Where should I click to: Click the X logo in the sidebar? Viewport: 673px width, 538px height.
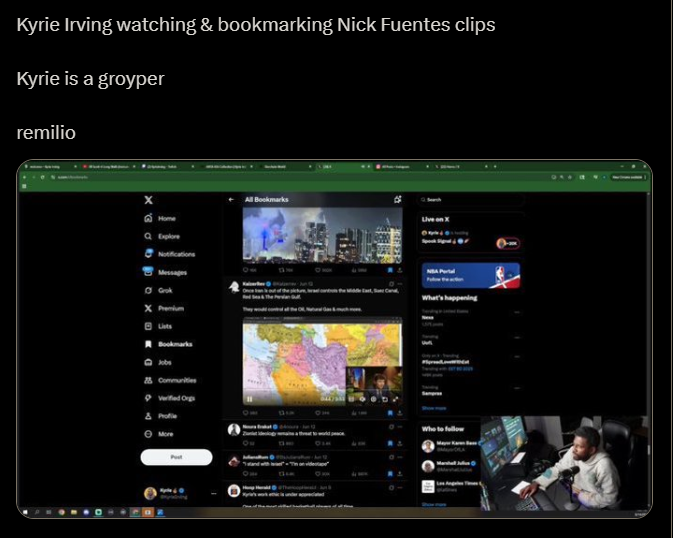(149, 200)
